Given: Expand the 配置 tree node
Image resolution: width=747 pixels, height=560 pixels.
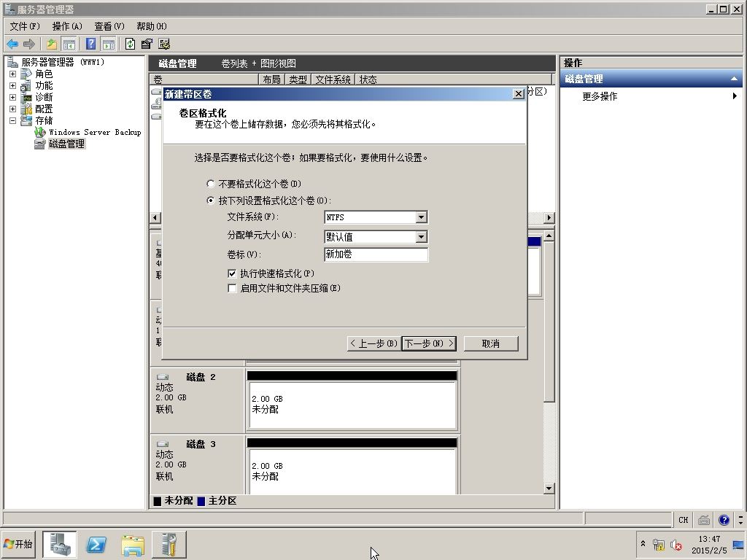Looking at the screenshot, I should [x=13, y=109].
